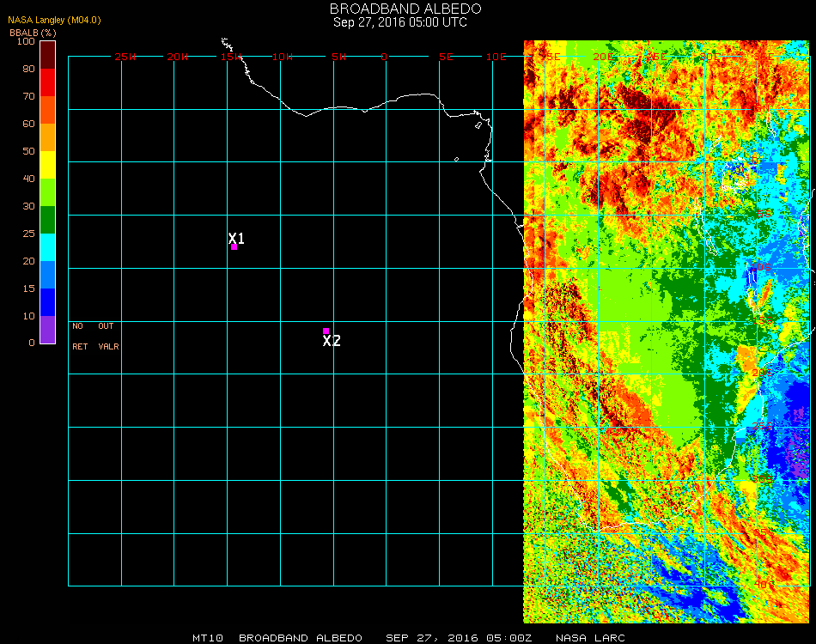Click the 5W longitude label
Screen dimensions: 816x644
[338, 57]
